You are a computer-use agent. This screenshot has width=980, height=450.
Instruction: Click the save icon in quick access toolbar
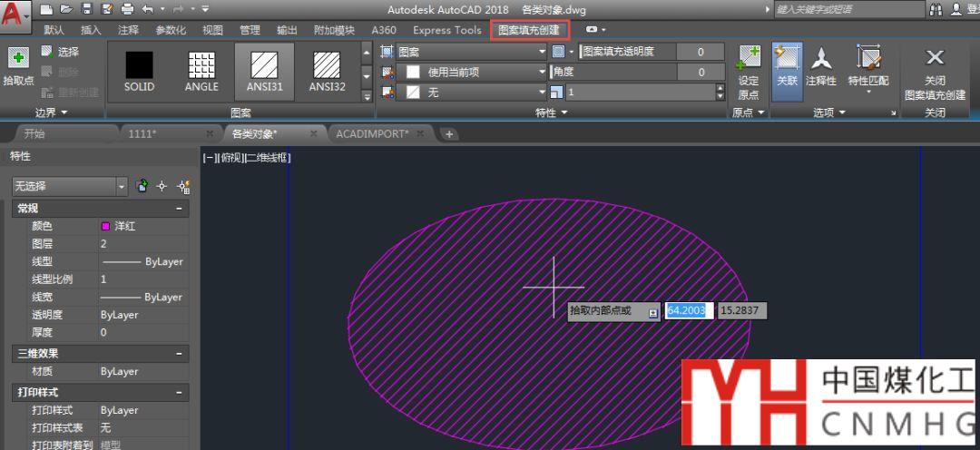87,9
